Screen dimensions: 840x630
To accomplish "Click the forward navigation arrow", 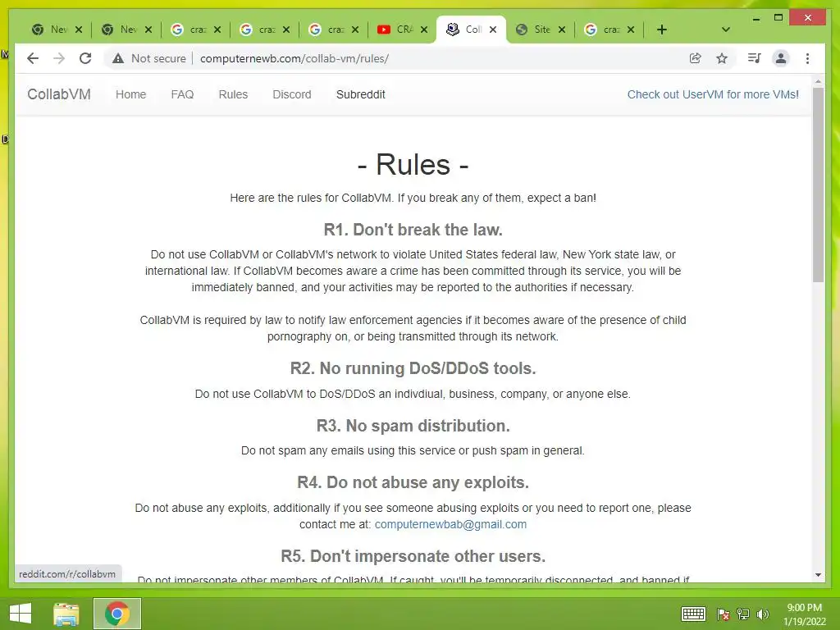I will (59, 58).
